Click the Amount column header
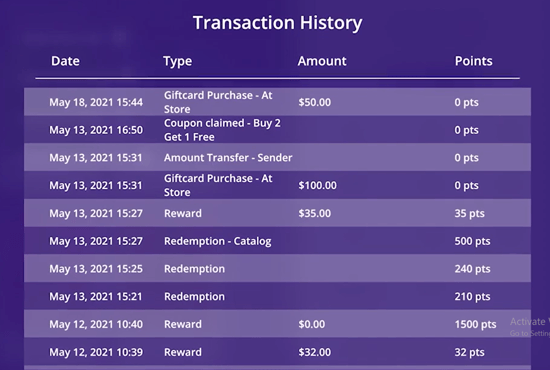Image resolution: width=550 pixels, height=370 pixels. [322, 61]
